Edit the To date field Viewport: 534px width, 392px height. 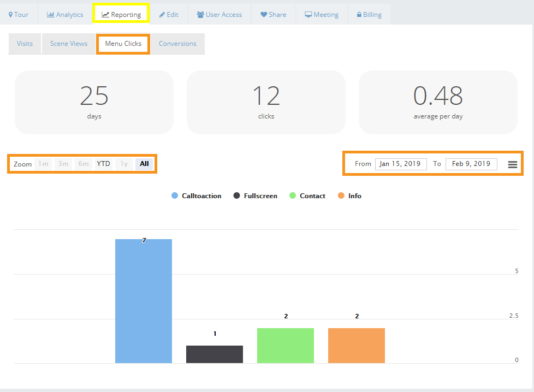[471, 164]
